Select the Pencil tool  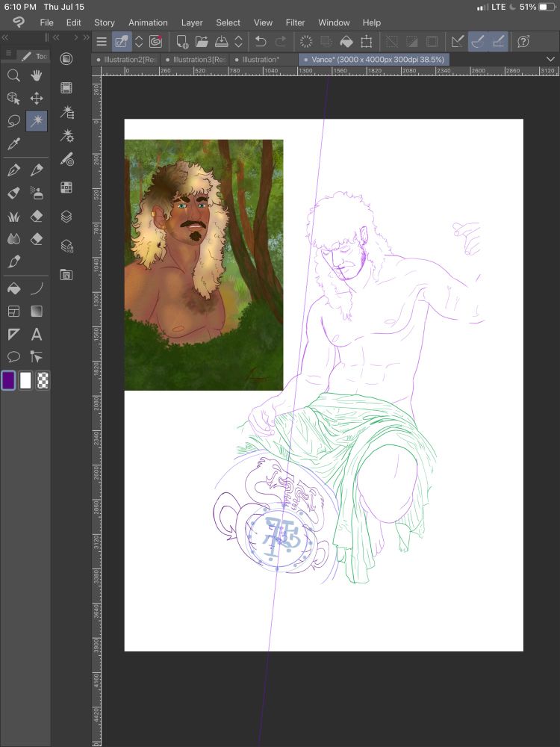37,170
